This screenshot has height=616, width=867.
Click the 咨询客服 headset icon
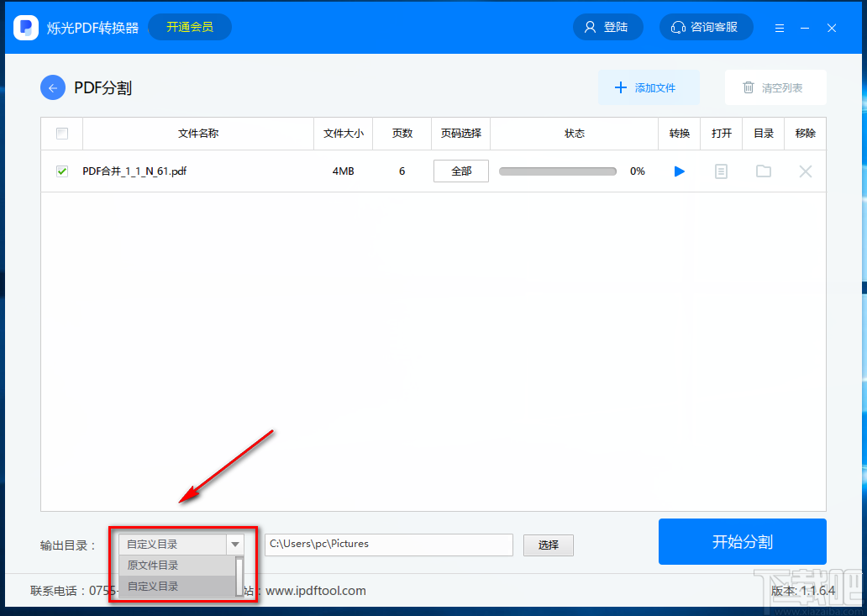pyautogui.click(x=678, y=27)
